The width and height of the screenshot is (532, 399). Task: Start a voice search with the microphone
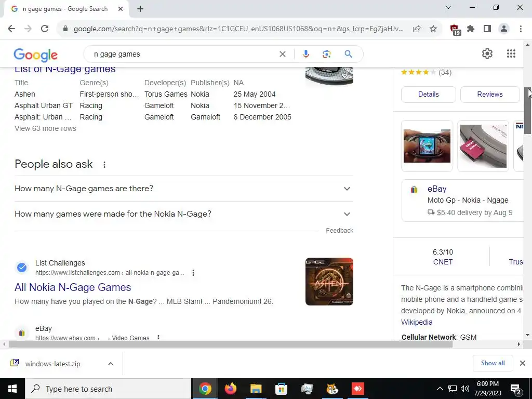click(x=305, y=54)
